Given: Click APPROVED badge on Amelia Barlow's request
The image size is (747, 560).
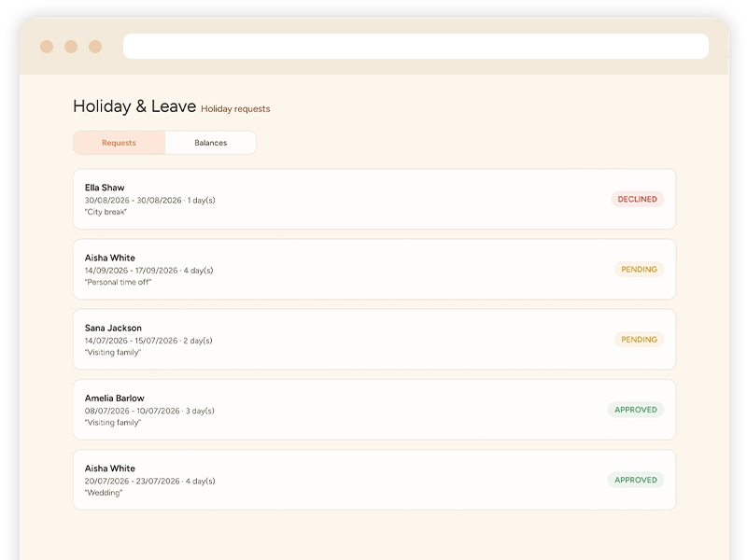Looking at the screenshot, I should click(x=636, y=410).
